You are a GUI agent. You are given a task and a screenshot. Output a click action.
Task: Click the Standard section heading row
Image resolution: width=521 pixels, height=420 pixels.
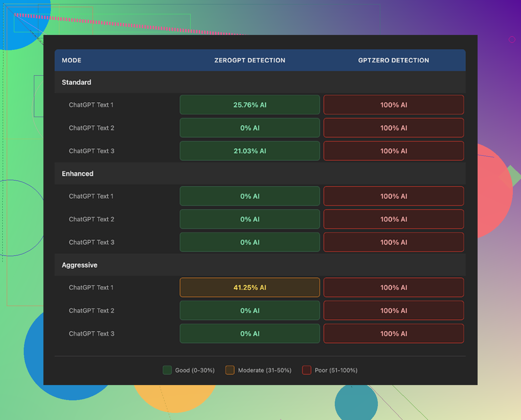point(77,82)
